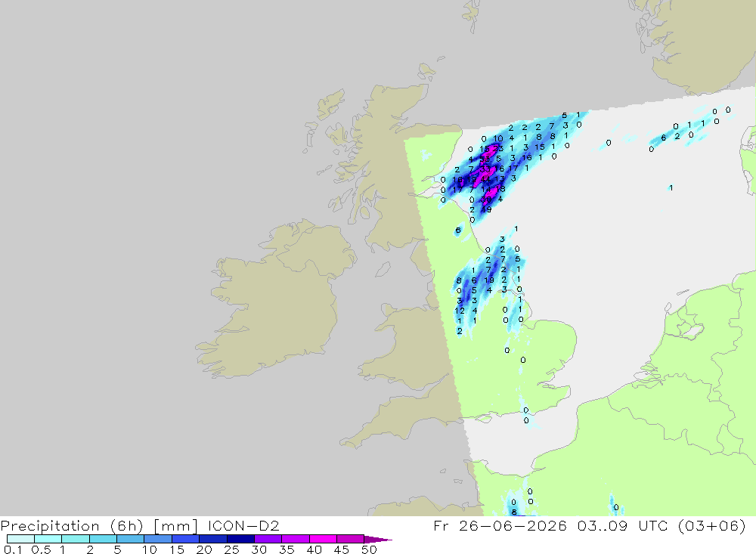Click the 15–20 mm blue legend swatch
The width and height of the screenshot is (756, 554).
pyautogui.click(x=186, y=539)
